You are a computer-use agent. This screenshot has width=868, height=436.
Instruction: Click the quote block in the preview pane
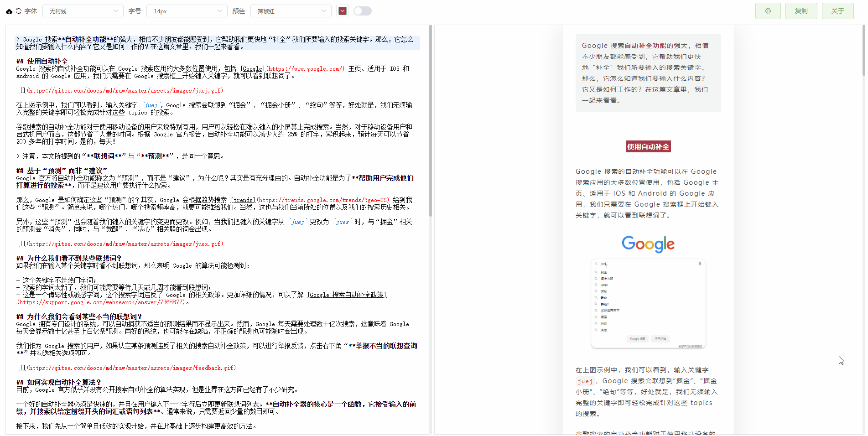pyautogui.click(x=648, y=73)
